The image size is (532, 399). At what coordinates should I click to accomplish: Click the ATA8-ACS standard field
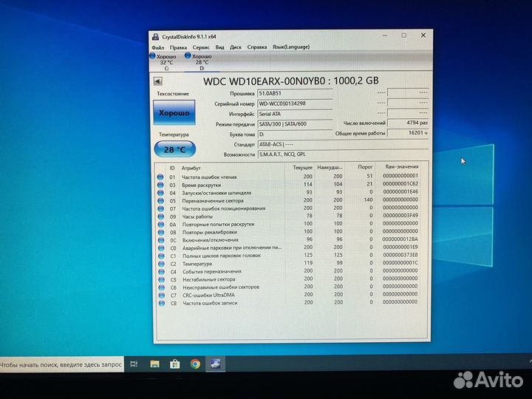[343, 145]
